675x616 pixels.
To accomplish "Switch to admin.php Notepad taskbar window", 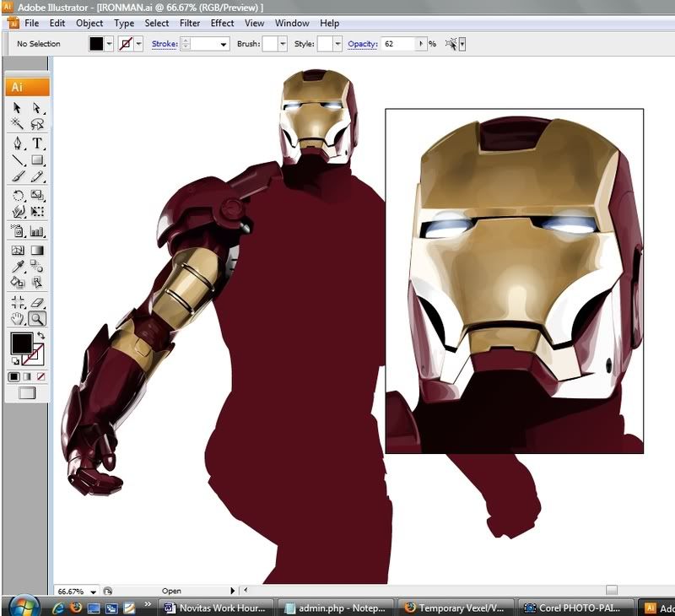I will tap(337, 608).
